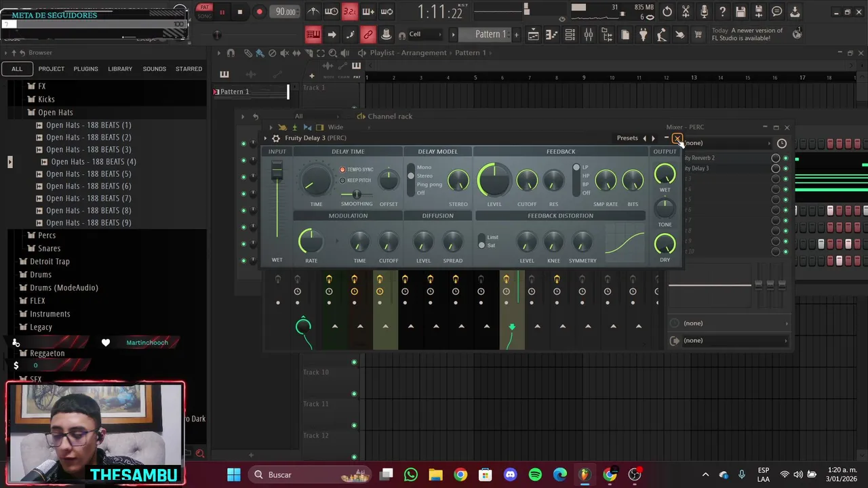Stop playback with the stop button

pyautogui.click(x=239, y=12)
